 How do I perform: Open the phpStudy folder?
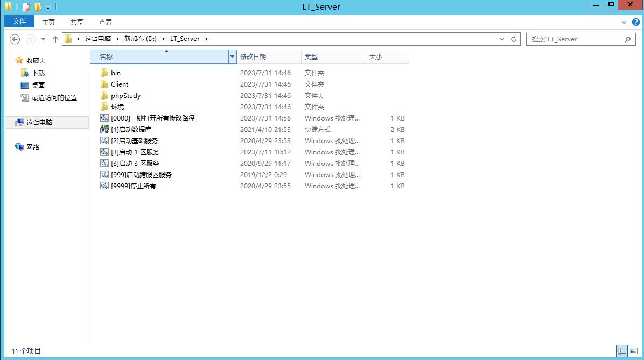125,96
